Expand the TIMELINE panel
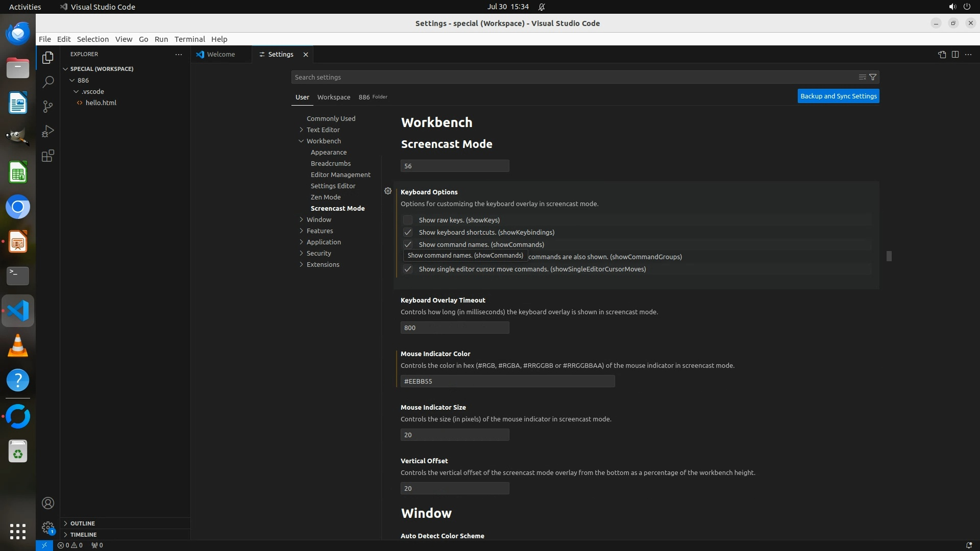This screenshot has width=980, height=551. tap(83, 534)
